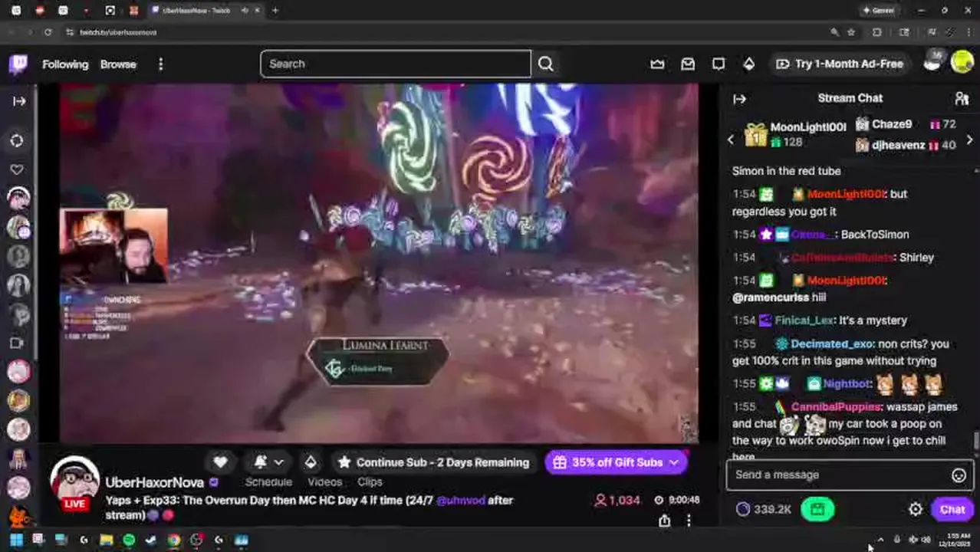Open Prime Loot crown icon

(657, 64)
